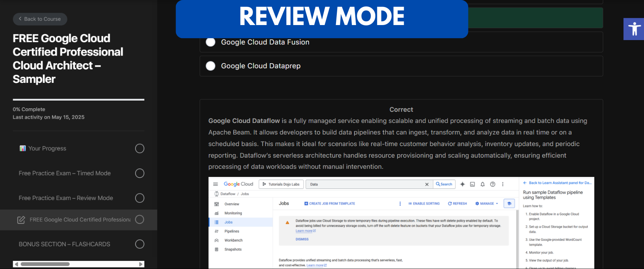Click the Search button in the console screenshot

(444, 184)
